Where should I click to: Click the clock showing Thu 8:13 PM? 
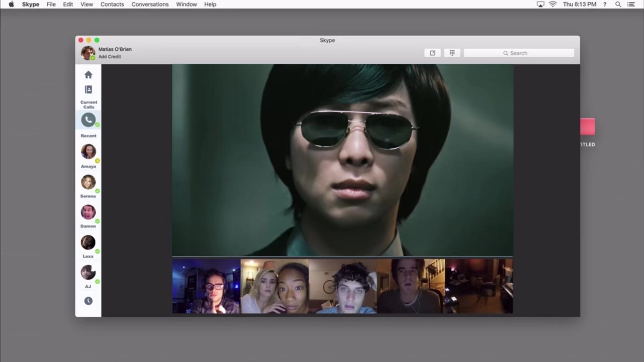580,4
